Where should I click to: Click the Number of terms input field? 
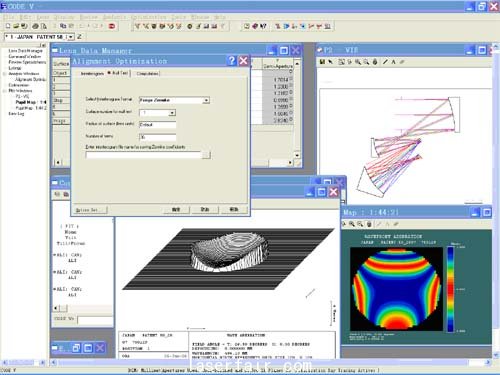(157, 137)
